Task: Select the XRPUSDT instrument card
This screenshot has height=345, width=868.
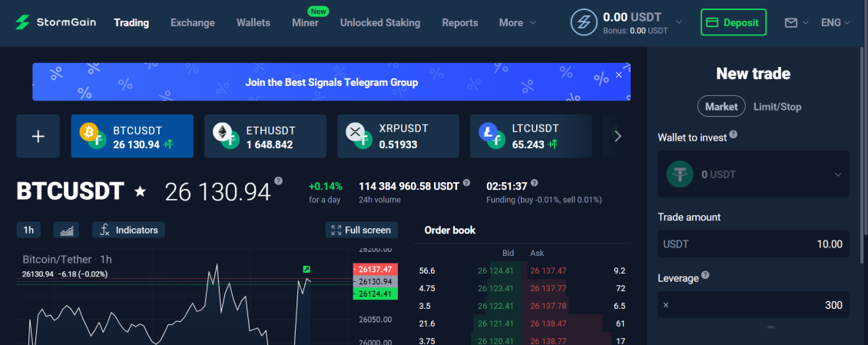Action: tap(398, 136)
